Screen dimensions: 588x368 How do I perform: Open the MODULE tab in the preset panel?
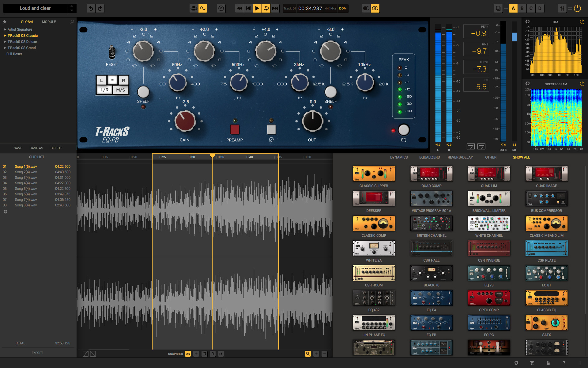click(x=49, y=21)
